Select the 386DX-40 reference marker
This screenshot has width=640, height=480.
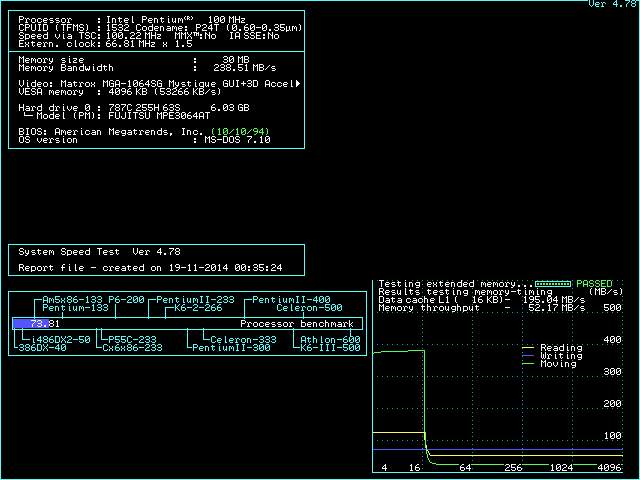42,348
